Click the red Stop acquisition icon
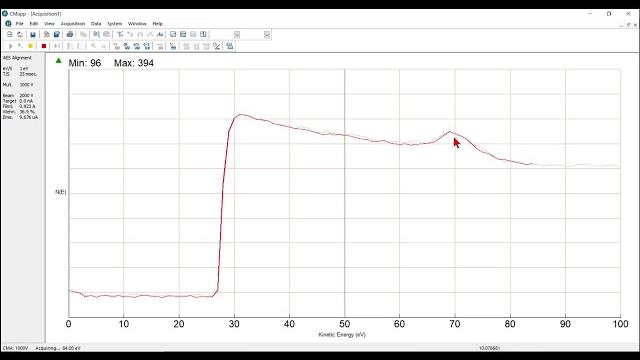The height and width of the screenshot is (360, 640). point(44,46)
